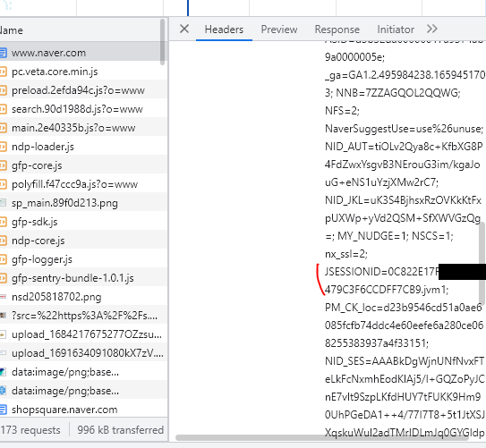Select upload_1691634091080kX7zV request
The image size is (486, 448).
pyautogui.click(x=84, y=353)
